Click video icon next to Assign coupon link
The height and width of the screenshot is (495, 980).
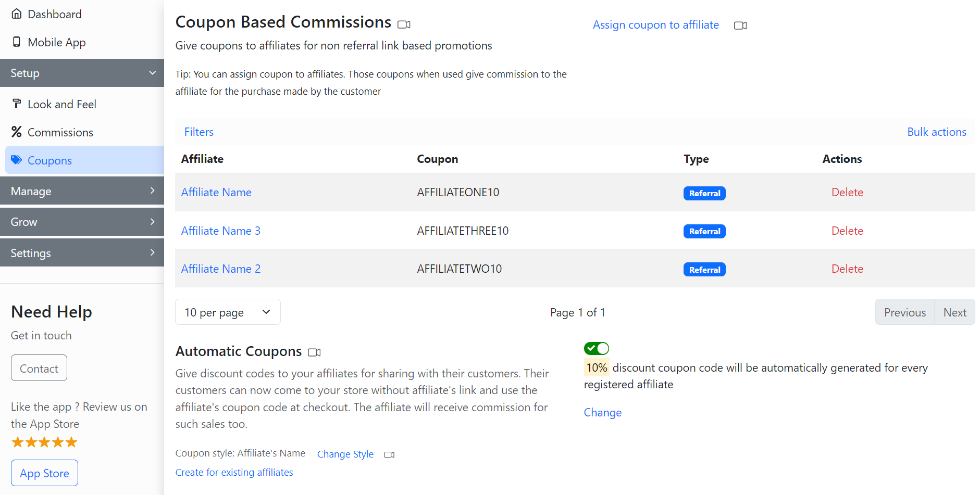740,26
